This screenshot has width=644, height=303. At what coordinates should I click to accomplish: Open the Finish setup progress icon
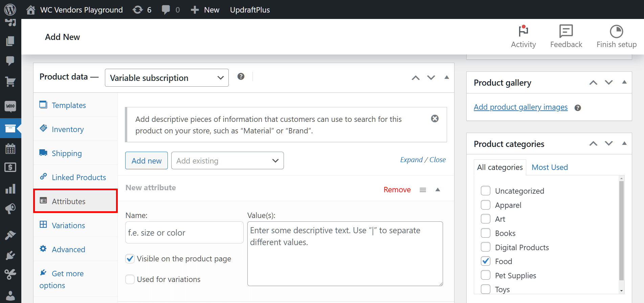[616, 31]
